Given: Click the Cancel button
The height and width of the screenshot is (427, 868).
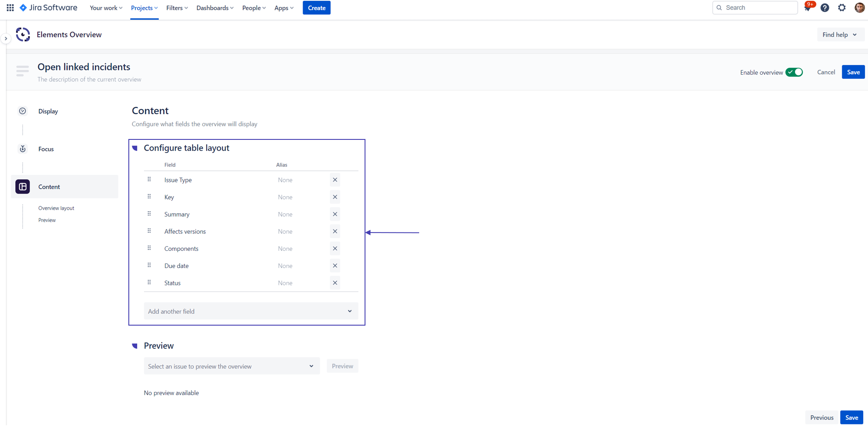Looking at the screenshot, I should point(826,73).
